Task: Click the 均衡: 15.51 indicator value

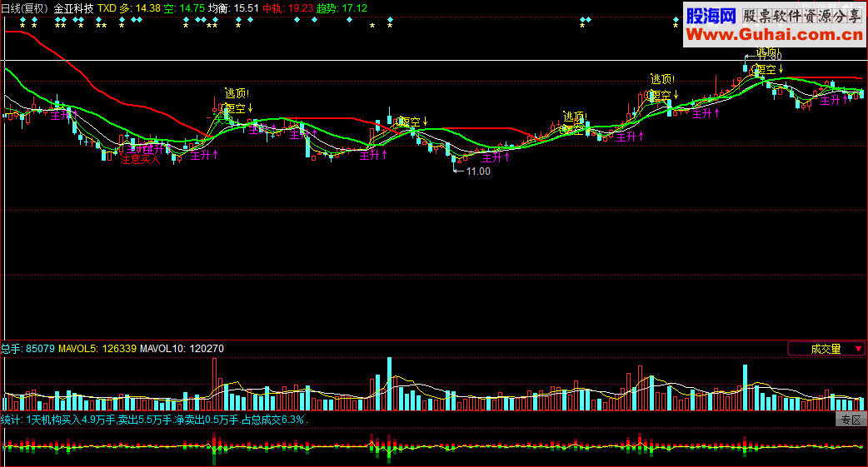Action: coord(233,8)
